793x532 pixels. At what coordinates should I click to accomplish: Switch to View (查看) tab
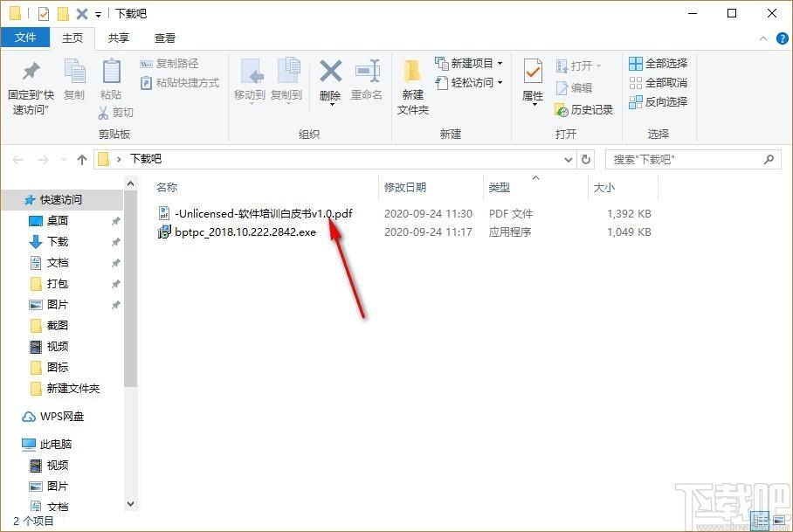pyautogui.click(x=165, y=38)
